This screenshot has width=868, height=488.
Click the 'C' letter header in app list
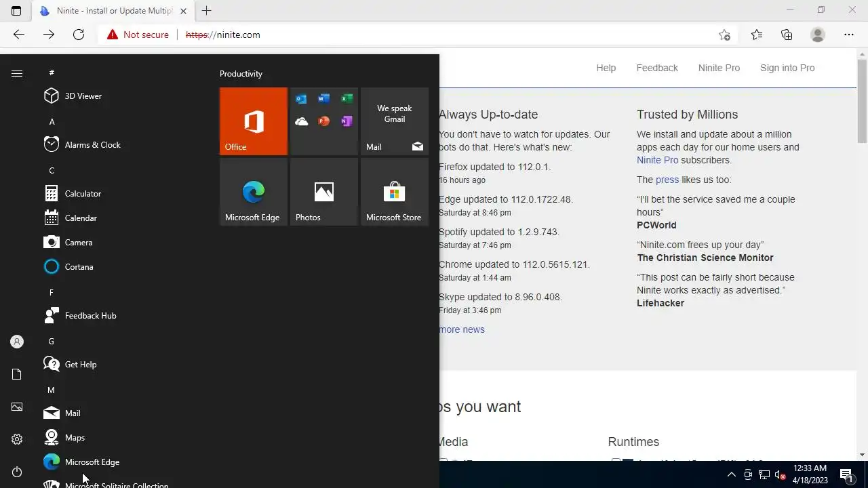tap(52, 171)
